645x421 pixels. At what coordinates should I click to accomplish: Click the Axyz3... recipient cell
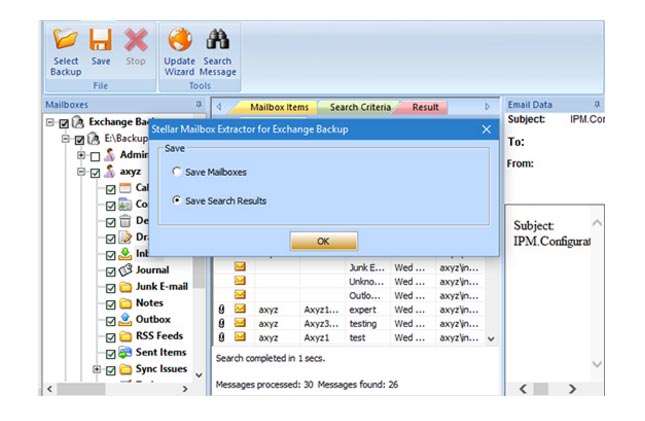pos(322,323)
